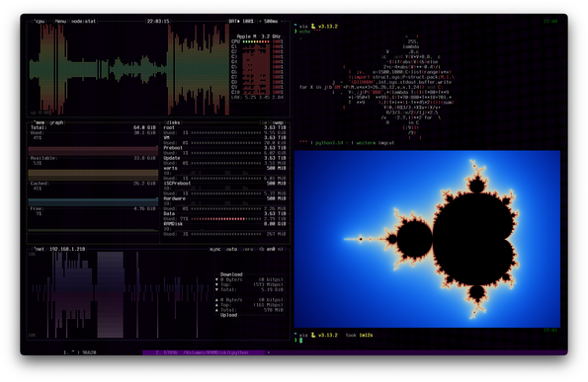Viewport: 588px width, 382px height.
Task: Click the mode:stat preset selector
Action: [x=83, y=22]
